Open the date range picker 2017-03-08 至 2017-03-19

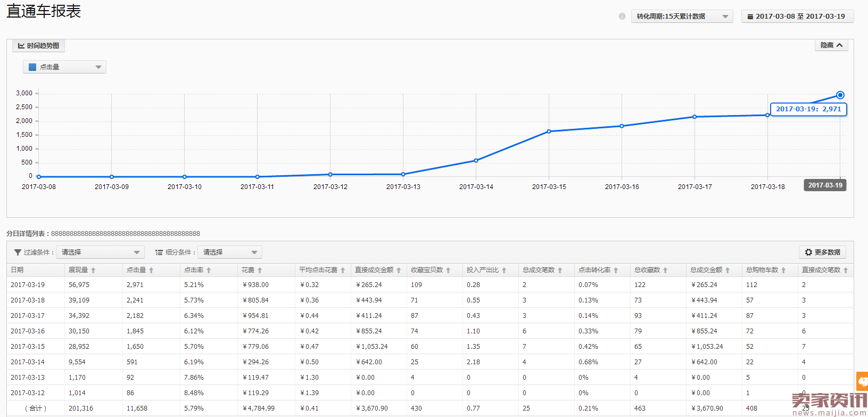pyautogui.click(x=797, y=17)
